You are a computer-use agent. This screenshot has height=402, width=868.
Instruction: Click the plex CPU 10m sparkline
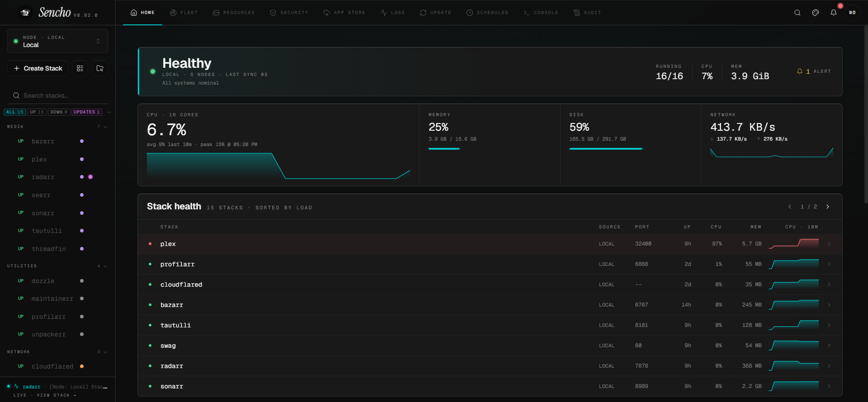coord(794,244)
